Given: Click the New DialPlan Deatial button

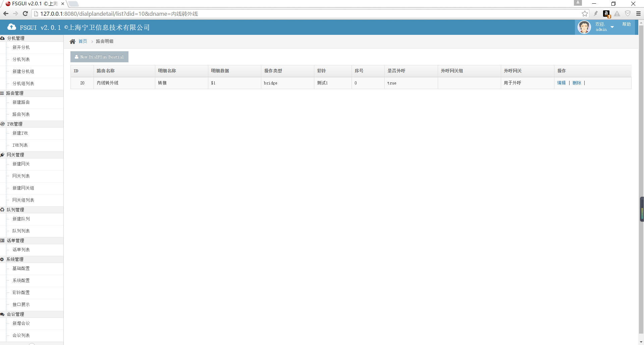Looking at the screenshot, I should (99, 57).
